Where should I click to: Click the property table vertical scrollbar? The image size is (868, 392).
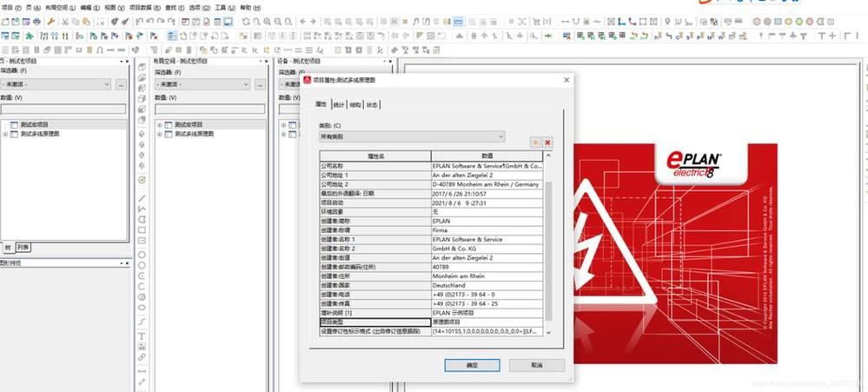[x=548, y=243]
